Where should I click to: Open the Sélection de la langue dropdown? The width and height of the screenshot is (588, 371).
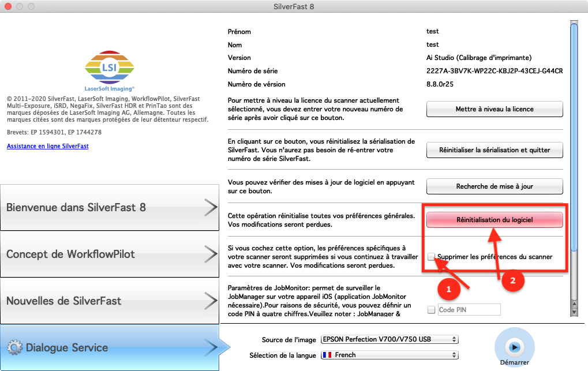(389, 355)
